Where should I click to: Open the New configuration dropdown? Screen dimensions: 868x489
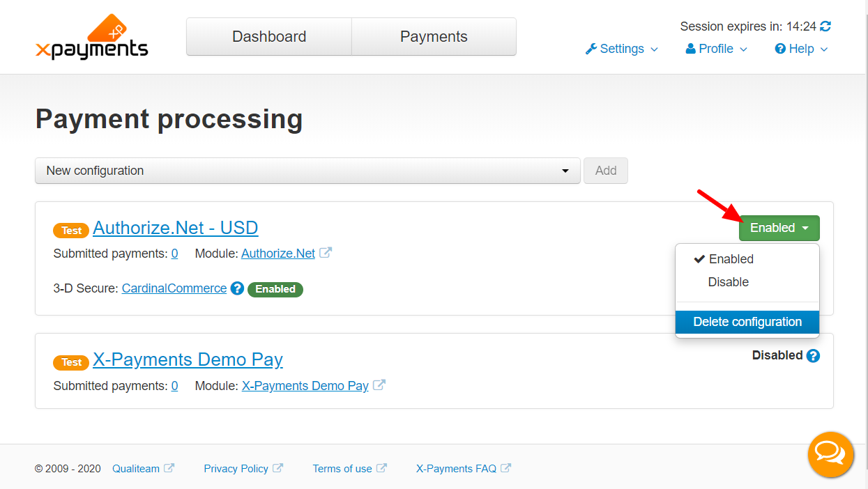pyautogui.click(x=307, y=171)
